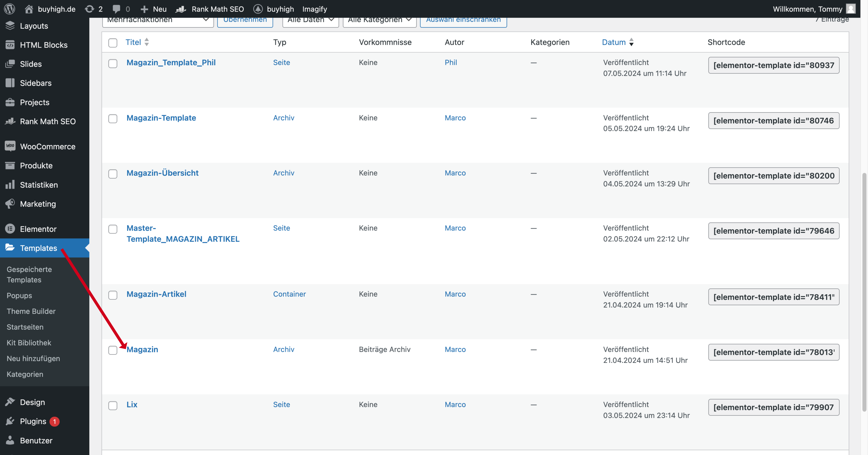Tick the select-all checkbox in table header
Viewport: 868px width, 455px height.
coord(113,43)
